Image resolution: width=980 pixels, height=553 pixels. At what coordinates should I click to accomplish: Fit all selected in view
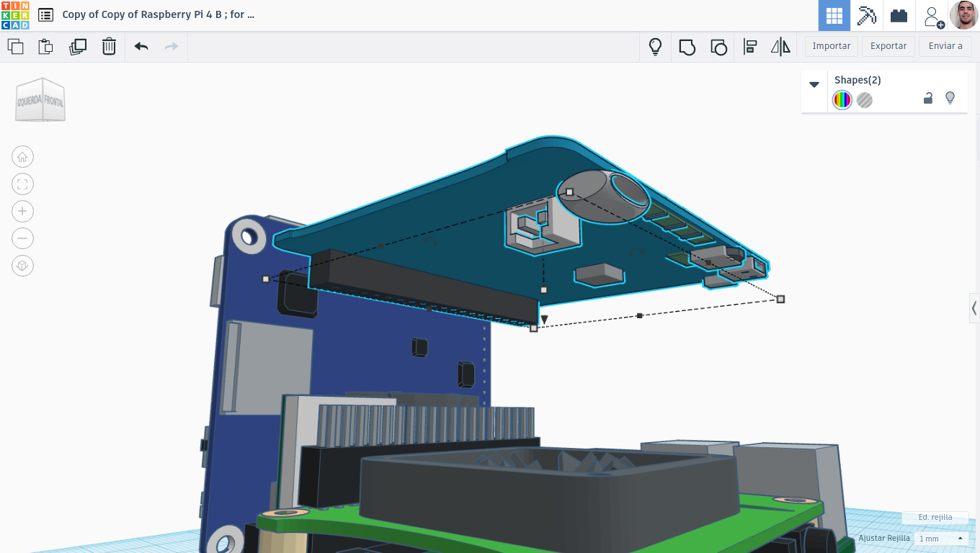(x=23, y=184)
